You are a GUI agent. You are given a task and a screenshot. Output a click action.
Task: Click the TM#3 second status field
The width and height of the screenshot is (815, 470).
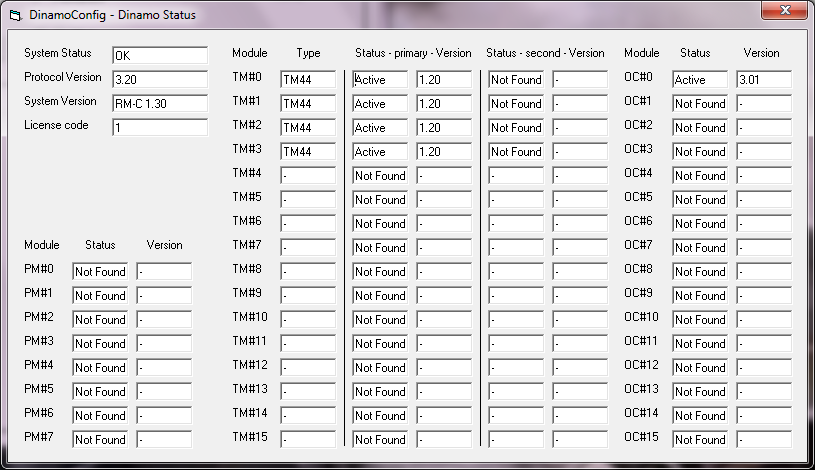516,152
